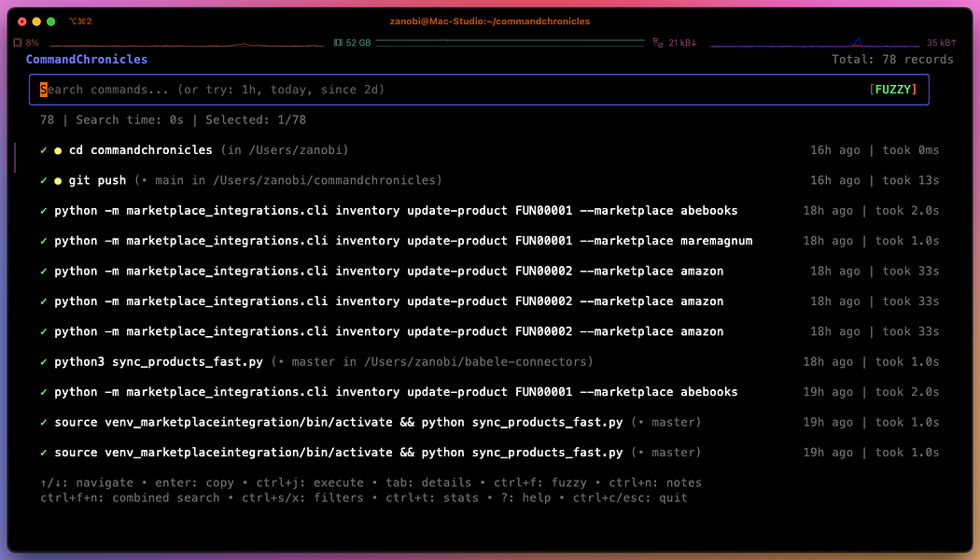
Task: Click the window title zanobi@Mac-Studio:~/commandchronicles
Action: point(490,21)
